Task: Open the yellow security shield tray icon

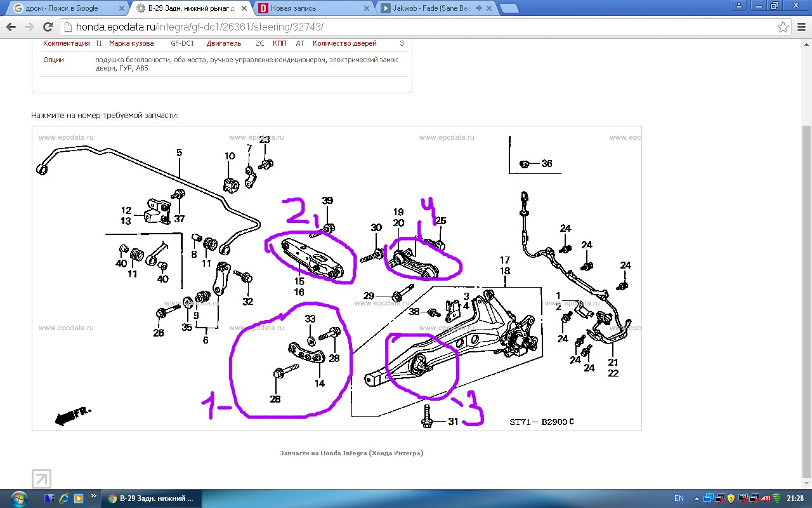Action: point(731,498)
